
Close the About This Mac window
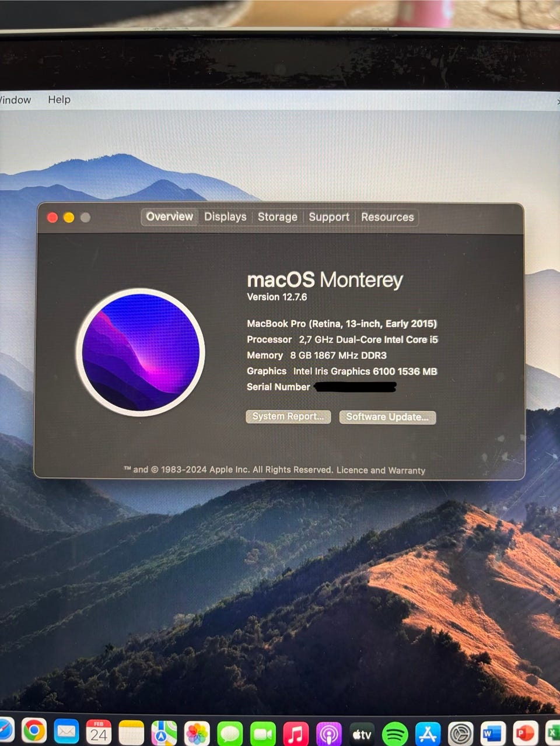(52, 218)
